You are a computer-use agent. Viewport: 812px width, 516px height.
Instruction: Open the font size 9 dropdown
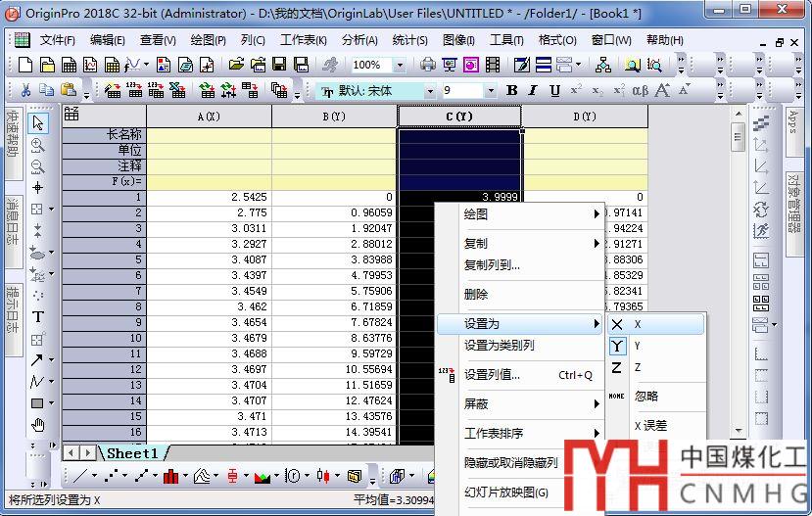491,90
